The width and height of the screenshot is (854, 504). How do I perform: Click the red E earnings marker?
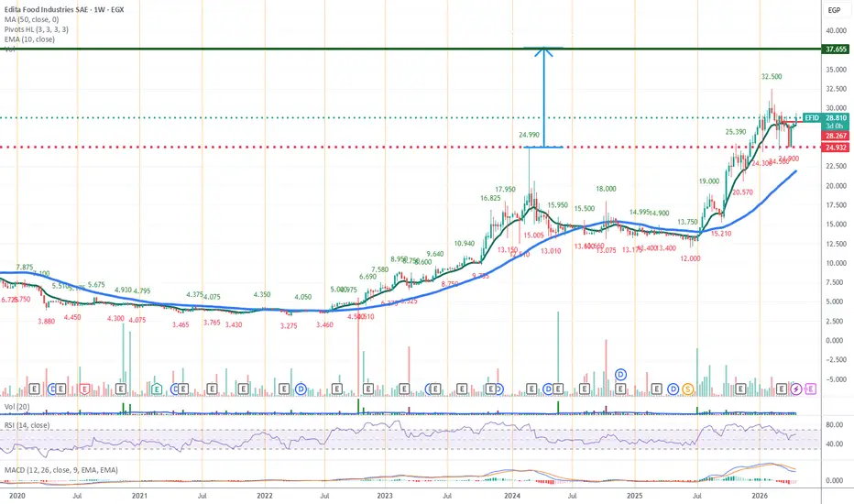(x=84, y=389)
